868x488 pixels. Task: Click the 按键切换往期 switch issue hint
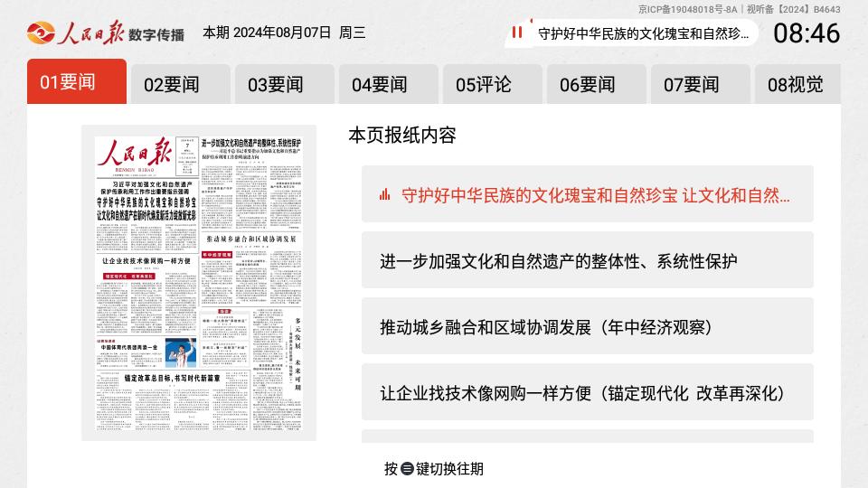pyautogui.click(x=434, y=468)
